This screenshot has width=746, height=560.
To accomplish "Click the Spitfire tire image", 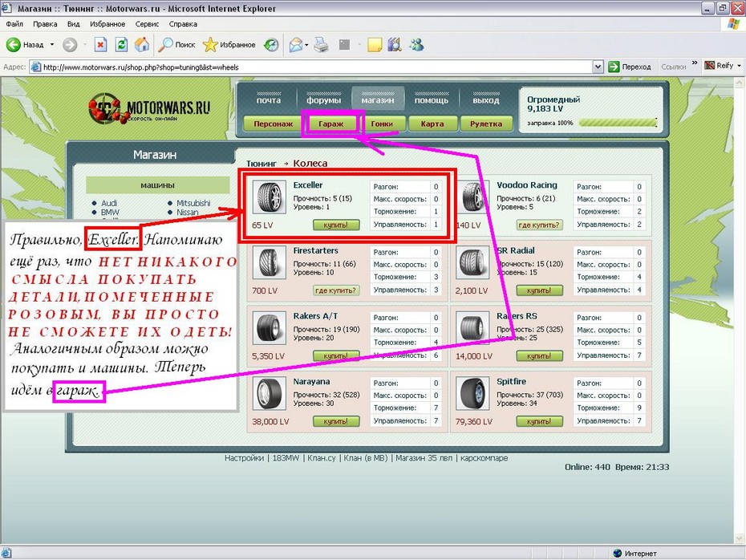I will coord(472,393).
